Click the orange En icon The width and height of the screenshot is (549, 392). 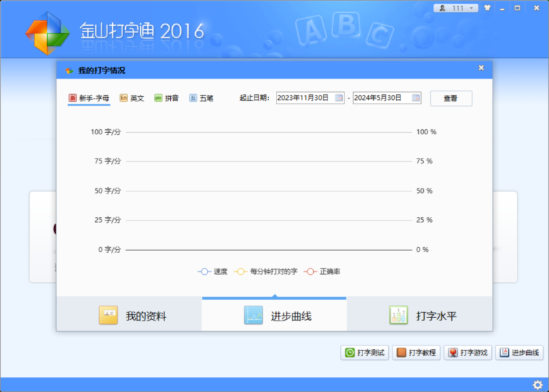tap(124, 98)
